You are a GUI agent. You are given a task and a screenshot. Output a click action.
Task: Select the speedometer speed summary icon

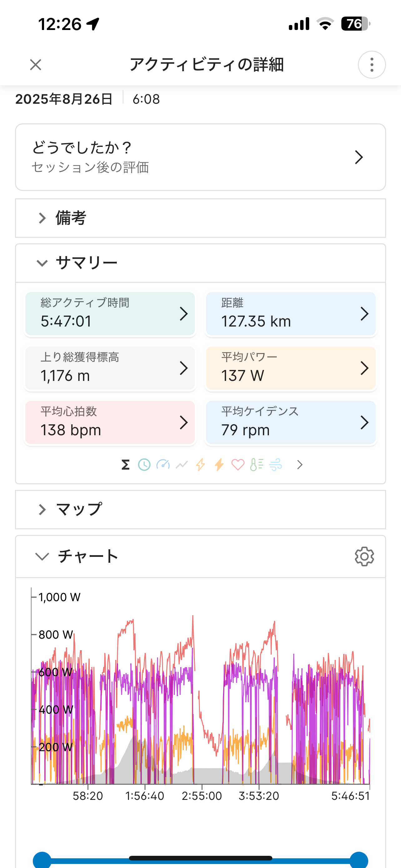(163, 465)
